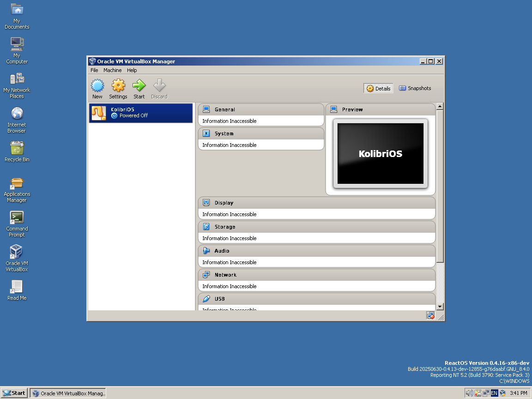Collapse the Storage section header
The width and height of the screenshot is (532, 399).
coord(316,227)
